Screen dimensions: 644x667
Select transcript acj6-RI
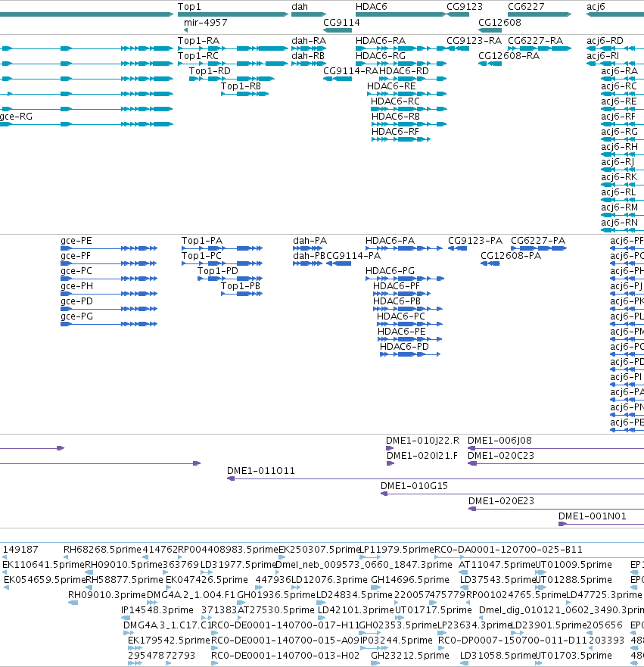[615, 64]
